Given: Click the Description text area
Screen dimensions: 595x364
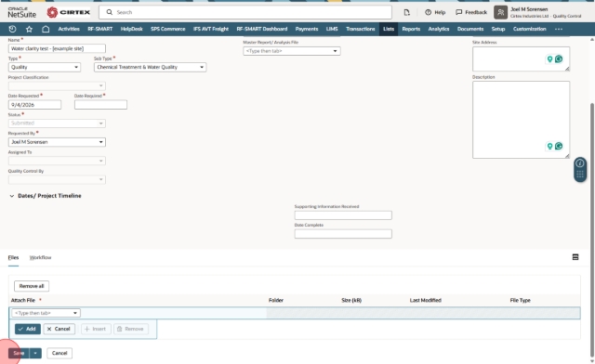Looking at the screenshot, I should tap(521, 120).
